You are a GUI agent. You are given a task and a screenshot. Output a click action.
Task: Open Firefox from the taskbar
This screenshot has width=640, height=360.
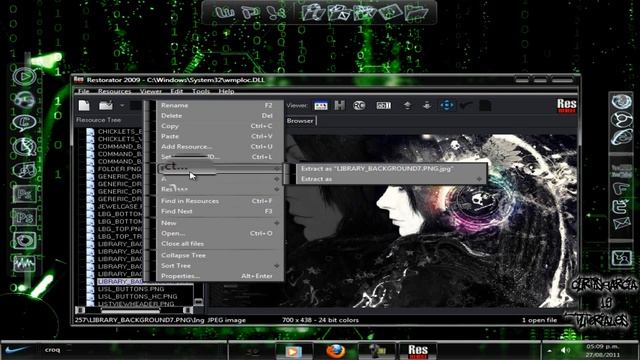pos(335,351)
